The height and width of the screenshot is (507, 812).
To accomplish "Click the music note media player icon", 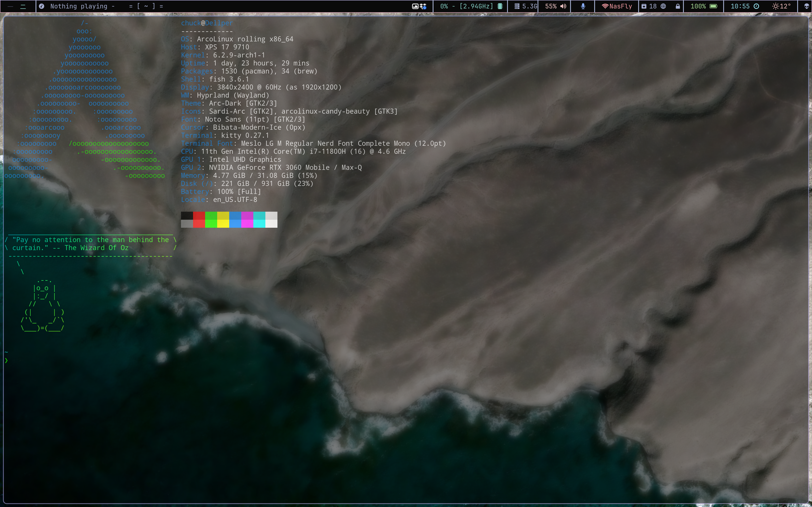I will [x=42, y=6].
